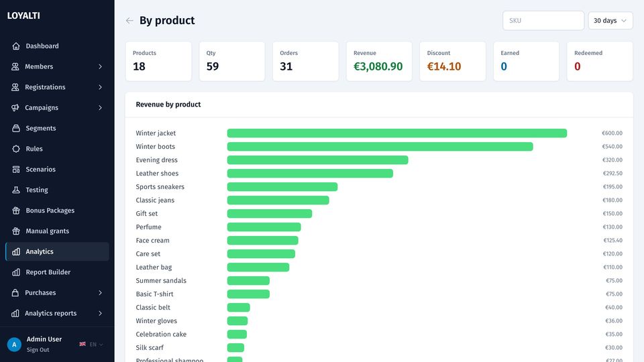The width and height of the screenshot is (644, 362).
Task: Open Dashboard in the sidebar
Action: (57, 46)
